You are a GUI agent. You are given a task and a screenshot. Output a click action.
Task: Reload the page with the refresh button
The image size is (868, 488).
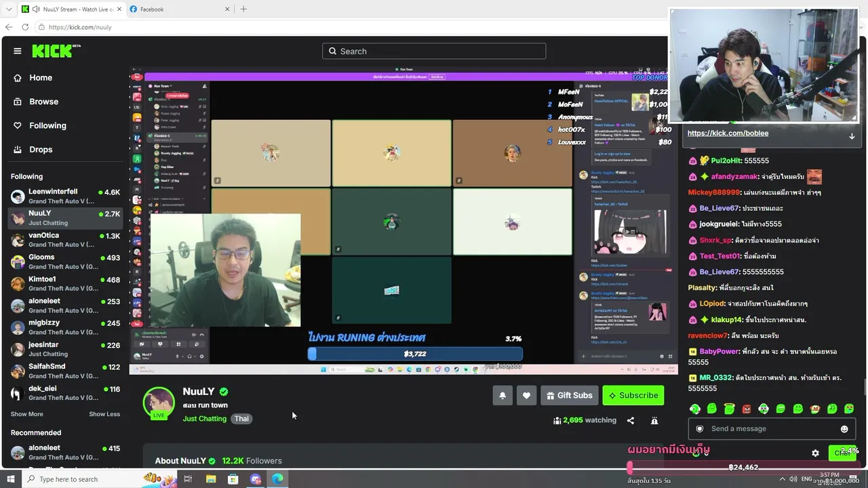pyautogui.click(x=25, y=27)
